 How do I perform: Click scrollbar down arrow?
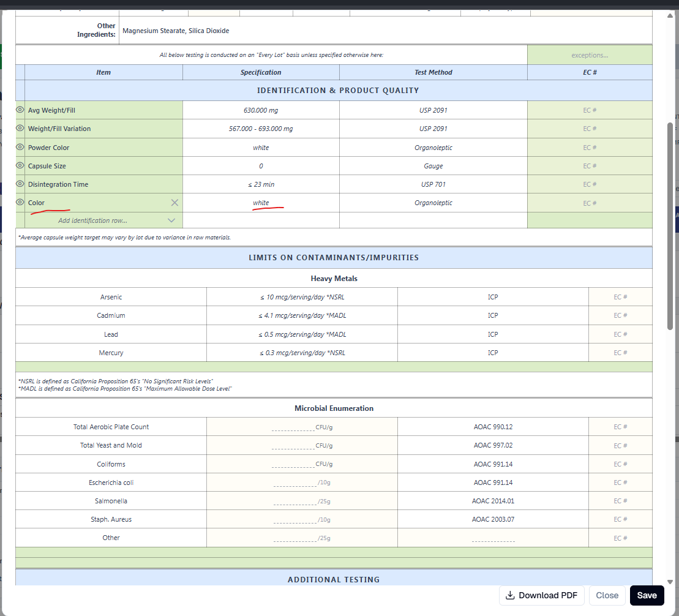[x=670, y=582]
